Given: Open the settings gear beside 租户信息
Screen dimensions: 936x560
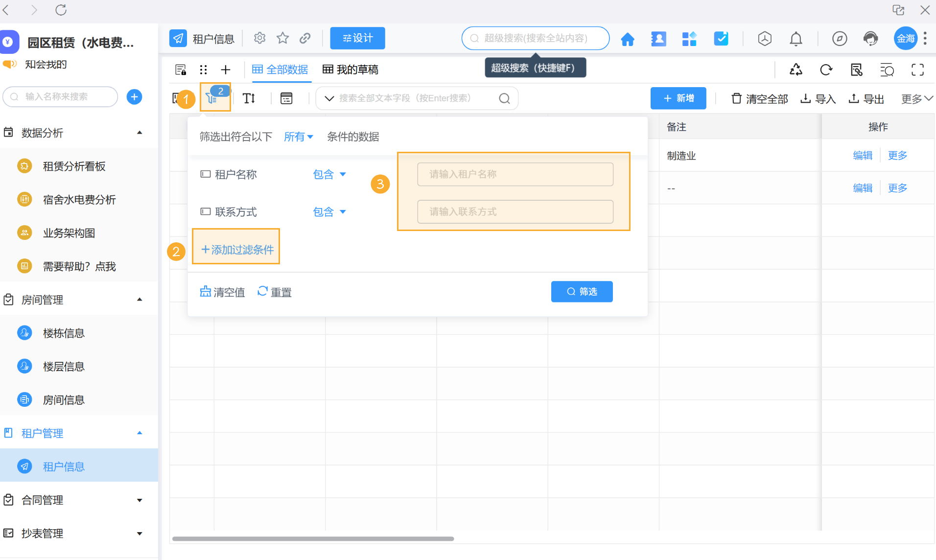Looking at the screenshot, I should [259, 38].
